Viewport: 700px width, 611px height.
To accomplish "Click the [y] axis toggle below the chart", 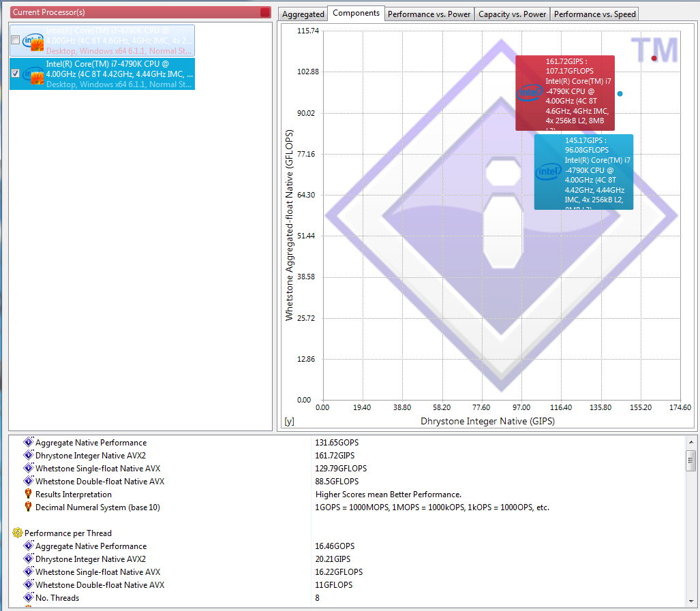I will pyautogui.click(x=289, y=422).
